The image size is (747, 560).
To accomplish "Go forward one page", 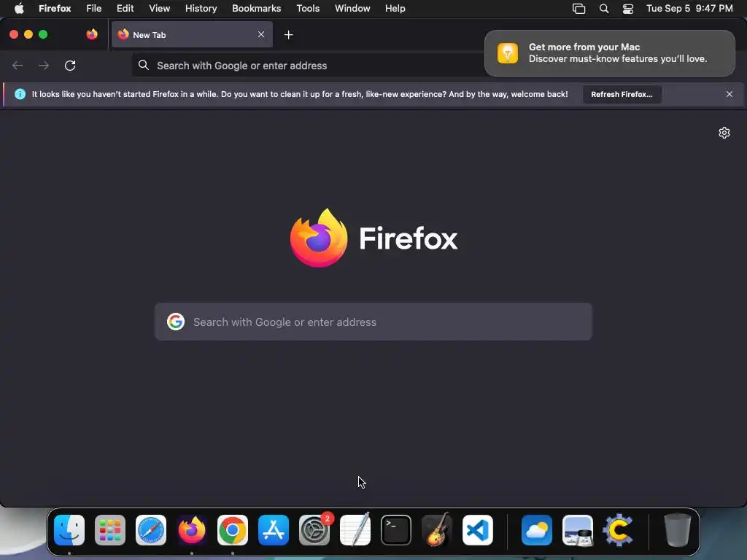I will 44,65.
